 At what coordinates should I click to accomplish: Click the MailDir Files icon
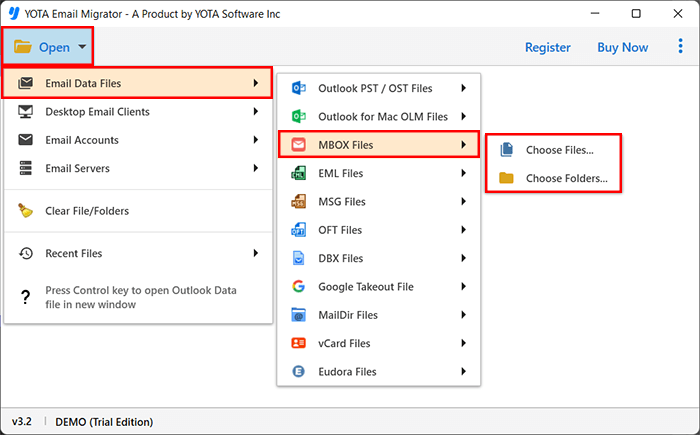[x=299, y=315]
